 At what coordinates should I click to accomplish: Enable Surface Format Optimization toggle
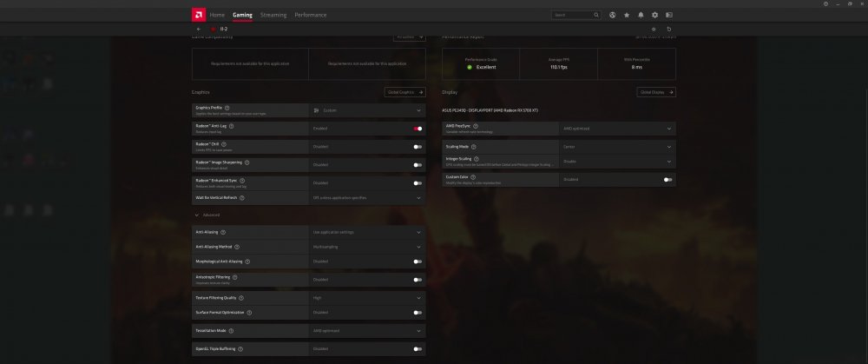pos(418,313)
